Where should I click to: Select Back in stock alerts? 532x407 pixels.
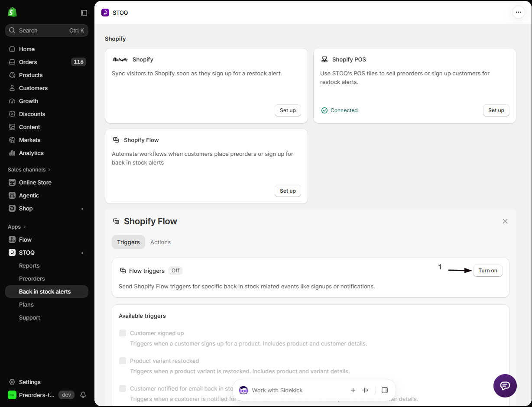47,291
